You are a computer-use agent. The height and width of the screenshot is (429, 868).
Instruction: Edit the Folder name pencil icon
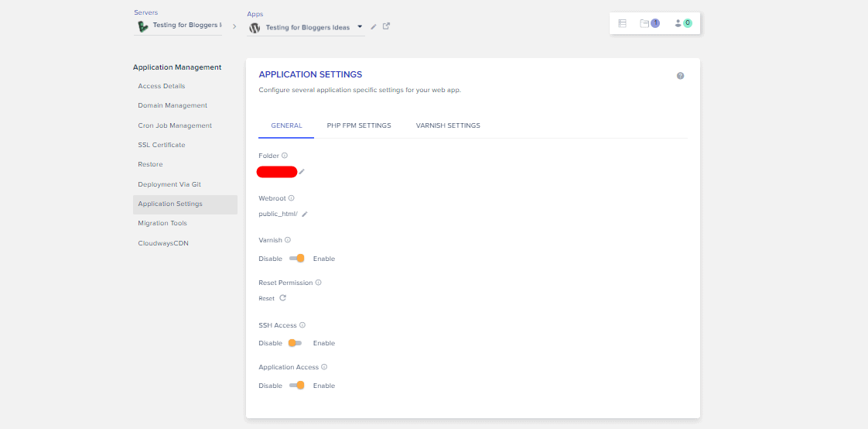point(302,172)
